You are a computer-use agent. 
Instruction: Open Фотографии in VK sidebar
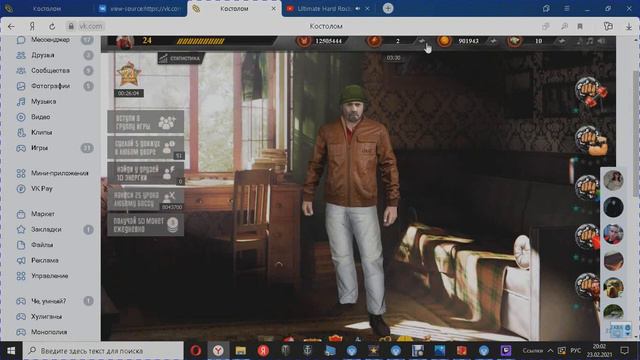50,86
